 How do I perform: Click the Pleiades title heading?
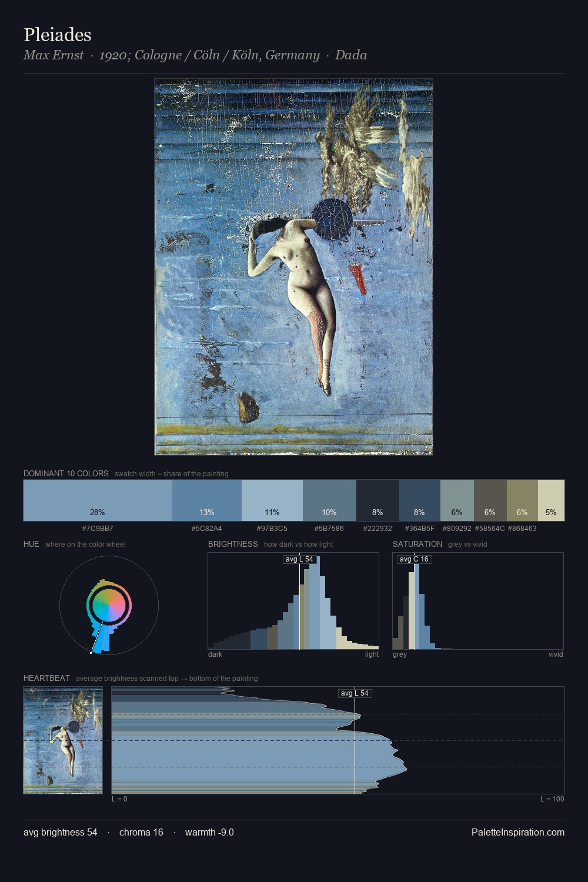pyautogui.click(x=58, y=35)
